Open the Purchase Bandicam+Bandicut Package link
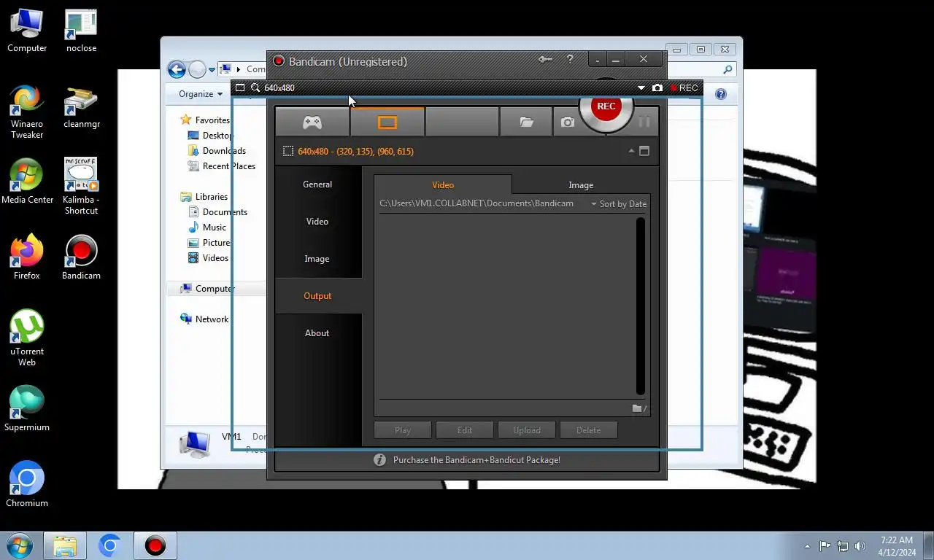 476,460
